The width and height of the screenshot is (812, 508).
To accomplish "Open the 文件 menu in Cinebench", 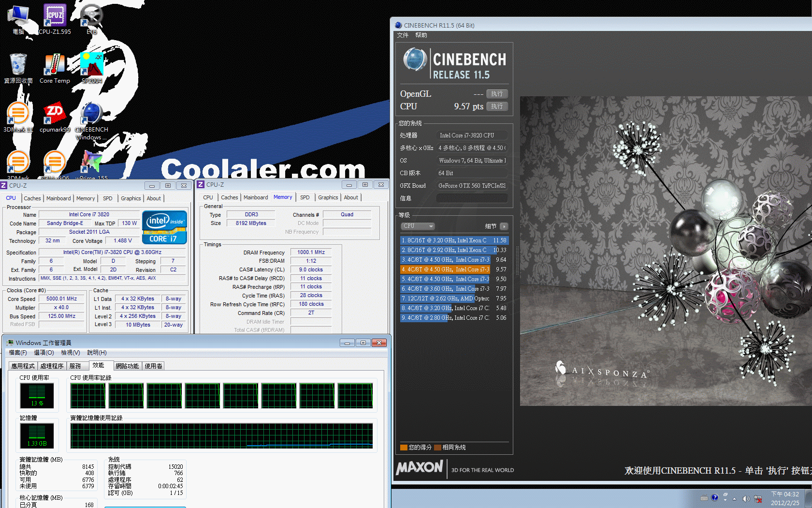I will [x=403, y=35].
